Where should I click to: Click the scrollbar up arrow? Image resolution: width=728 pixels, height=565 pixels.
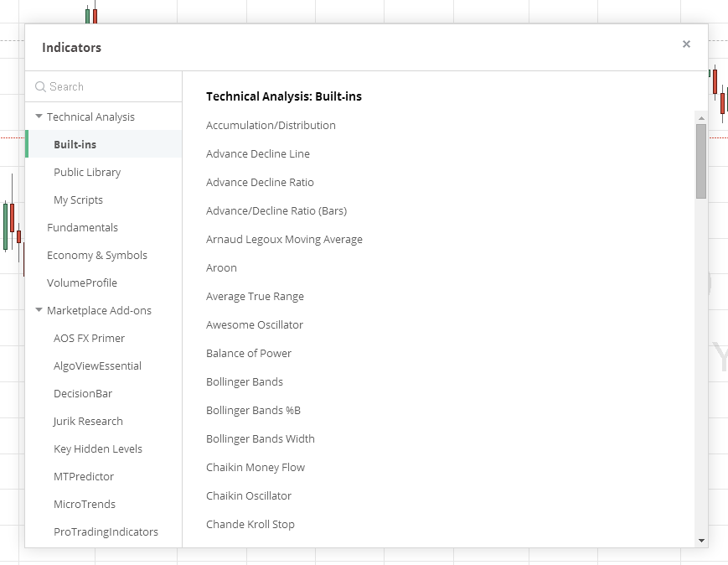pos(701,118)
